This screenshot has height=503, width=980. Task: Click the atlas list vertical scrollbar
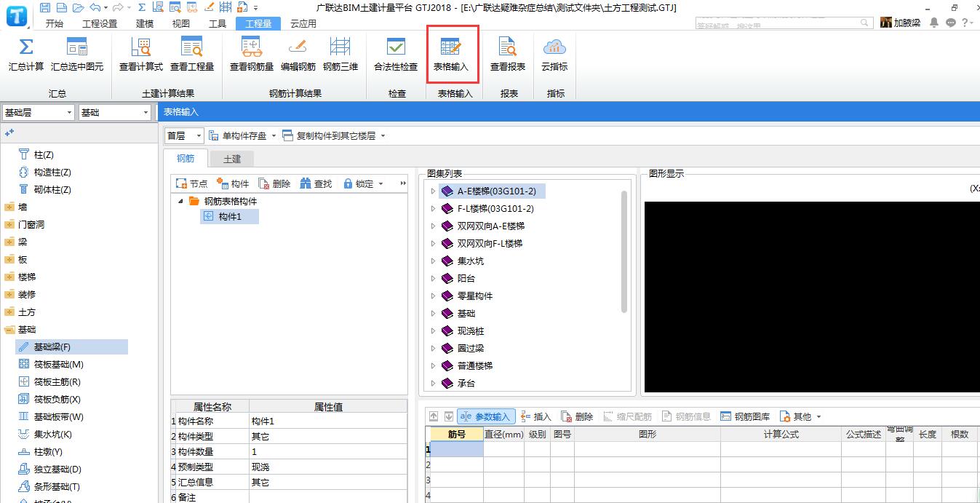point(624,251)
